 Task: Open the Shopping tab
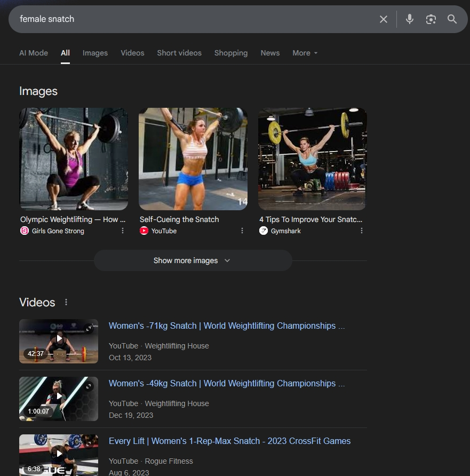[x=231, y=53]
